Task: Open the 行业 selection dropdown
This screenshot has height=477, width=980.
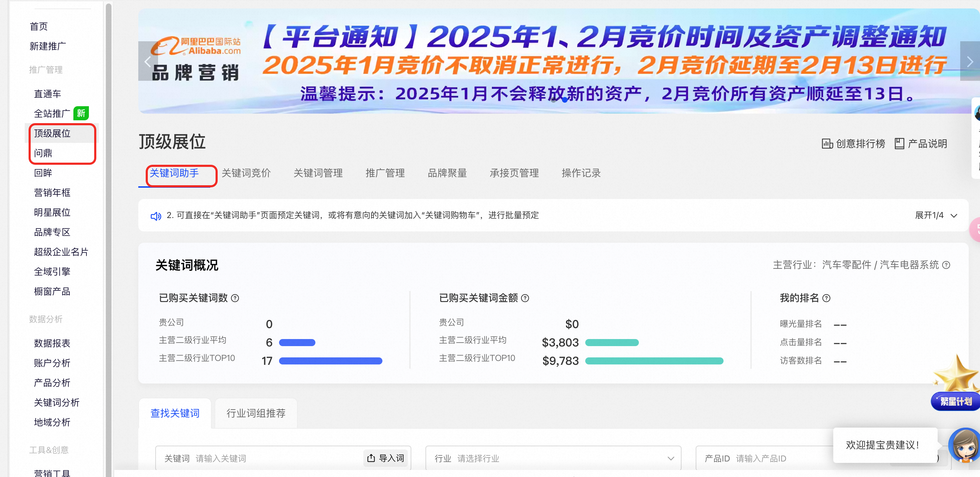Action: coord(553,458)
